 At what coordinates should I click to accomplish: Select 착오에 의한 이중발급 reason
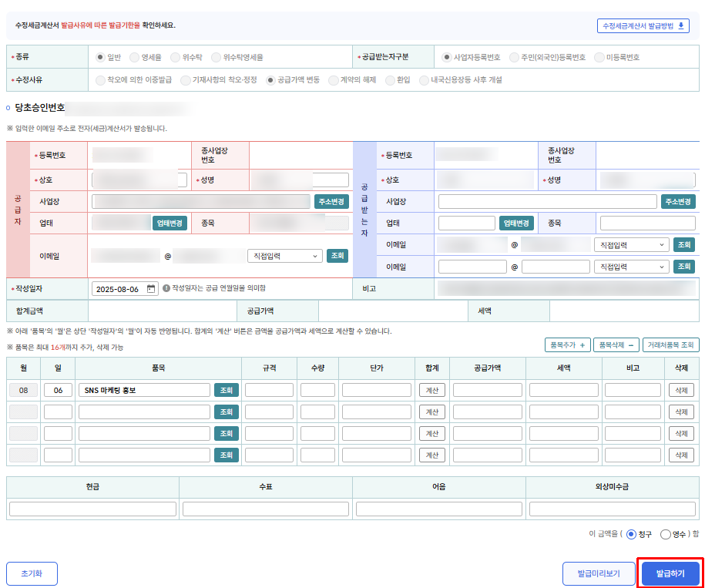point(100,80)
